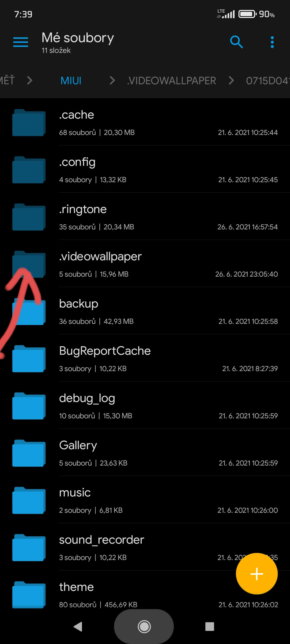Click the chevron after MIUI breadcrumb
This screenshot has width=290, height=644.
click(x=113, y=80)
